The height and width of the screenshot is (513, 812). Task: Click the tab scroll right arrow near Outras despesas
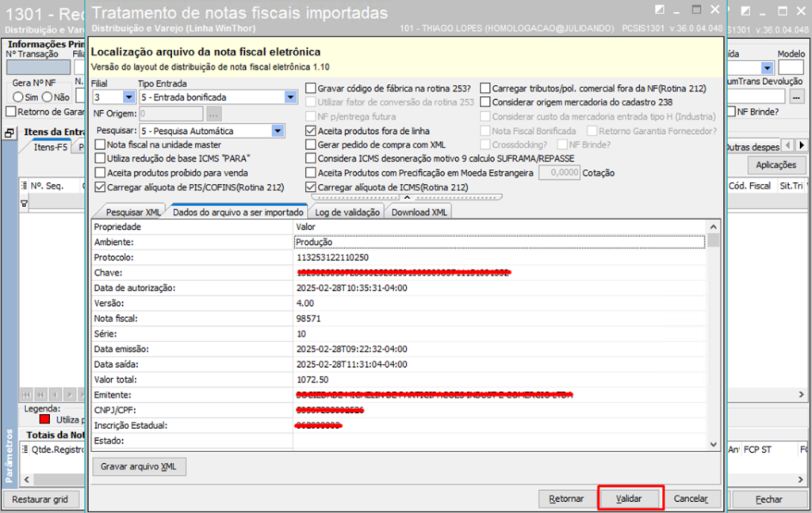tap(801, 145)
